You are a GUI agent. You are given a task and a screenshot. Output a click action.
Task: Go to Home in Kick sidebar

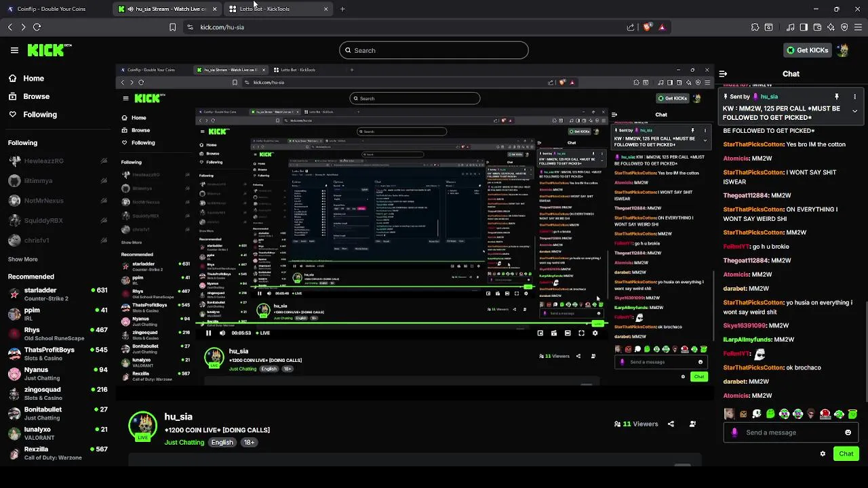(26, 79)
